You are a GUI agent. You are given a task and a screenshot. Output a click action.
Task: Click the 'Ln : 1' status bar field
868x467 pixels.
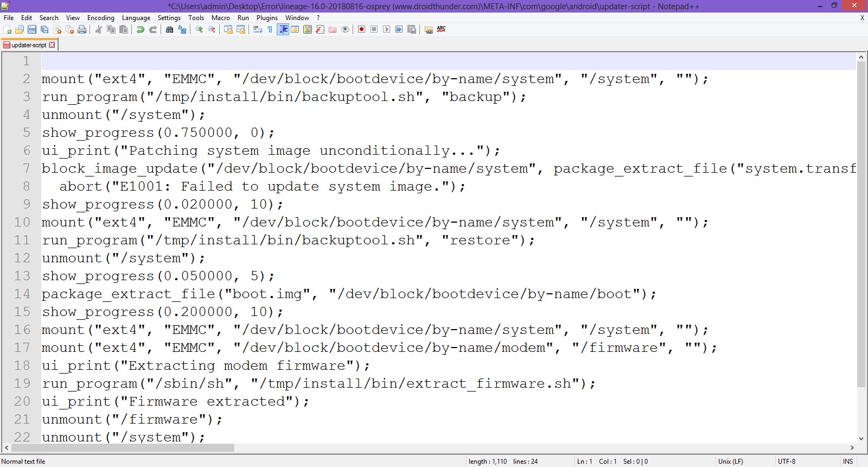584,462
